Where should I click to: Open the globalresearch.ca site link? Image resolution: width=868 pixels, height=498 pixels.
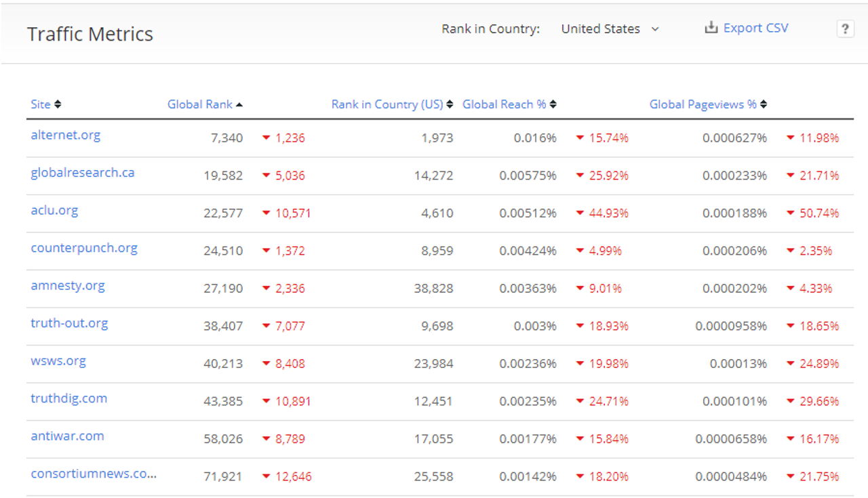(83, 173)
